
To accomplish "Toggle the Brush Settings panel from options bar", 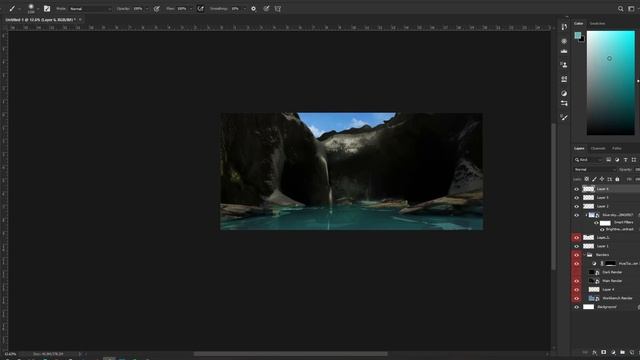I will [47, 9].
